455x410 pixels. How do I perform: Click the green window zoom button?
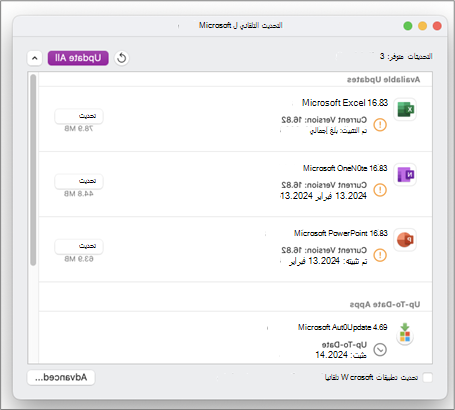click(408, 26)
